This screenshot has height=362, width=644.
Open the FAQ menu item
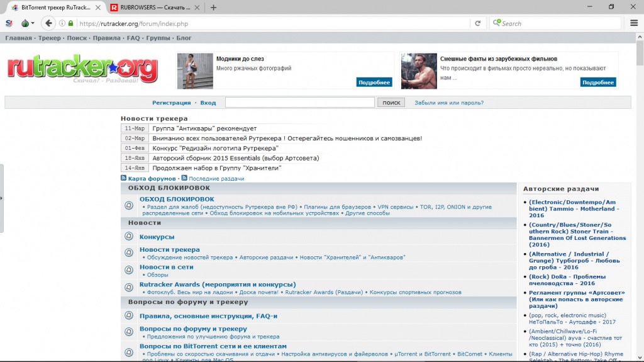pyautogui.click(x=133, y=38)
